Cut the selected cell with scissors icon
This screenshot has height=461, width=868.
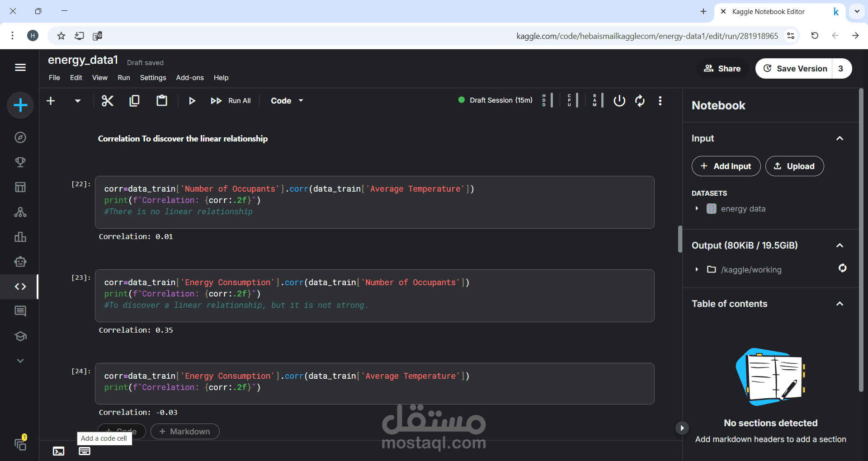point(108,101)
